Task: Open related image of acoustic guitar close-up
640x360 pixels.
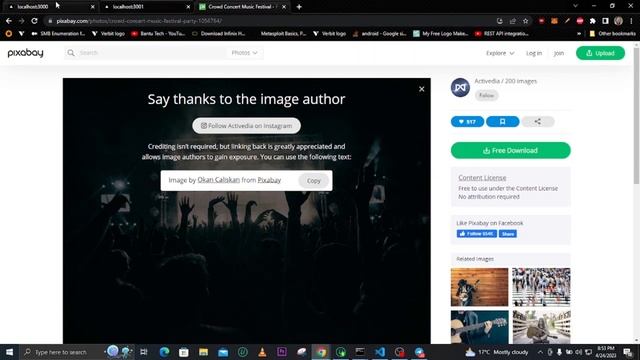Action: tap(480, 327)
